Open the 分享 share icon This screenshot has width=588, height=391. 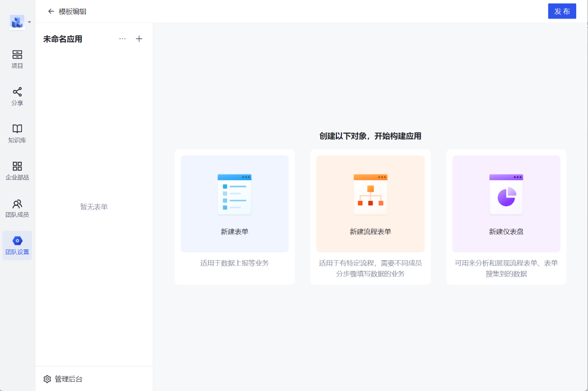click(17, 92)
